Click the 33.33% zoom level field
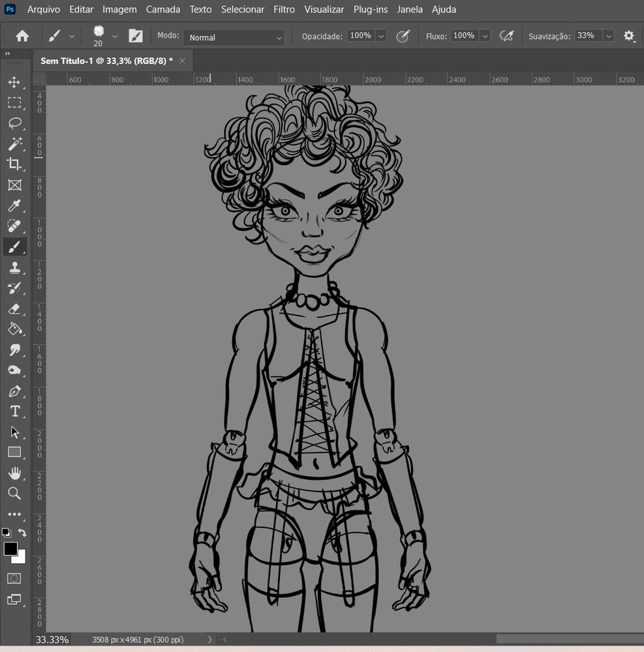This screenshot has width=644, height=652. coord(52,640)
